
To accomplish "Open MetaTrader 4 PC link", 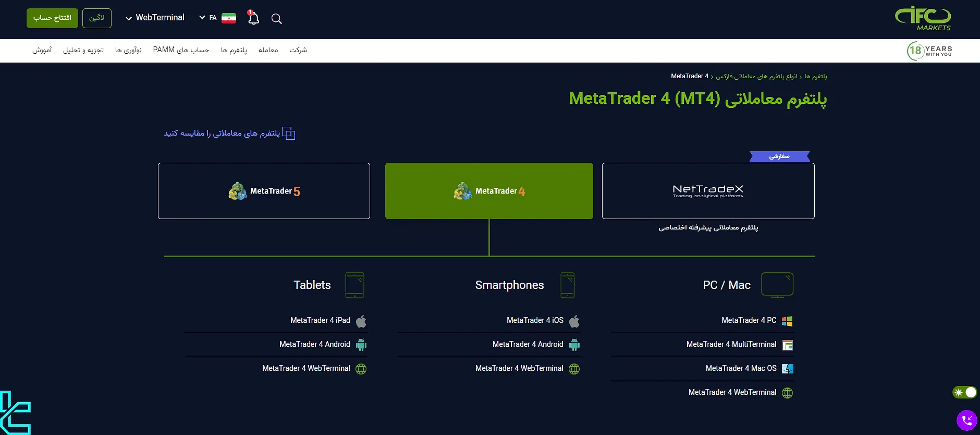I will 749,320.
